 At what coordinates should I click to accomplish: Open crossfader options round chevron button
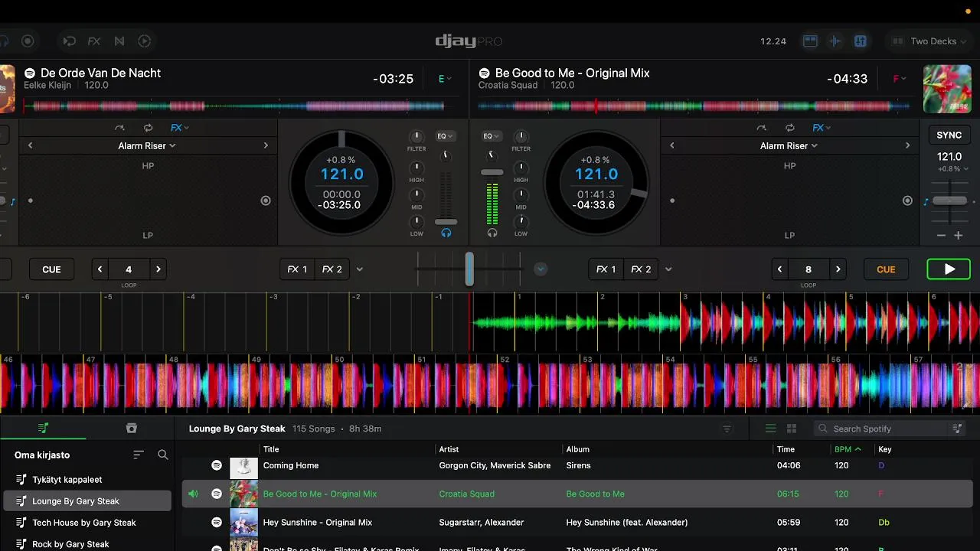click(x=541, y=269)
